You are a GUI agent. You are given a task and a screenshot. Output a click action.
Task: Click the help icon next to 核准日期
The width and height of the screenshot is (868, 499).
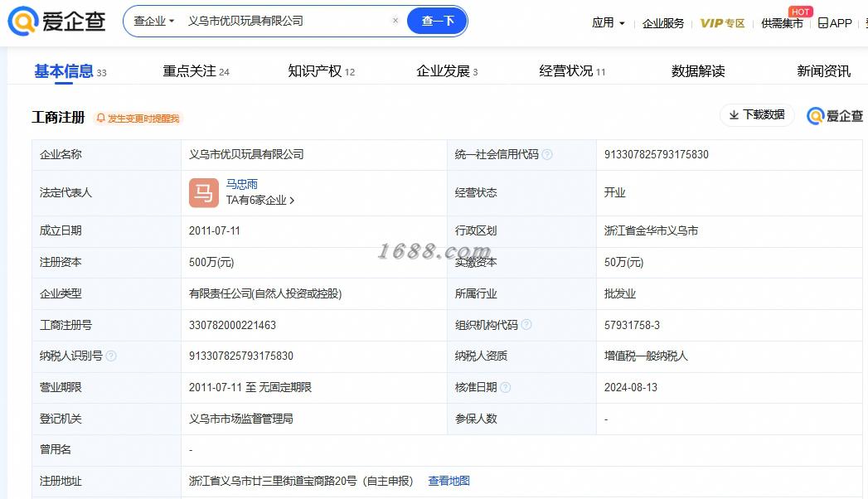(506, 387)
